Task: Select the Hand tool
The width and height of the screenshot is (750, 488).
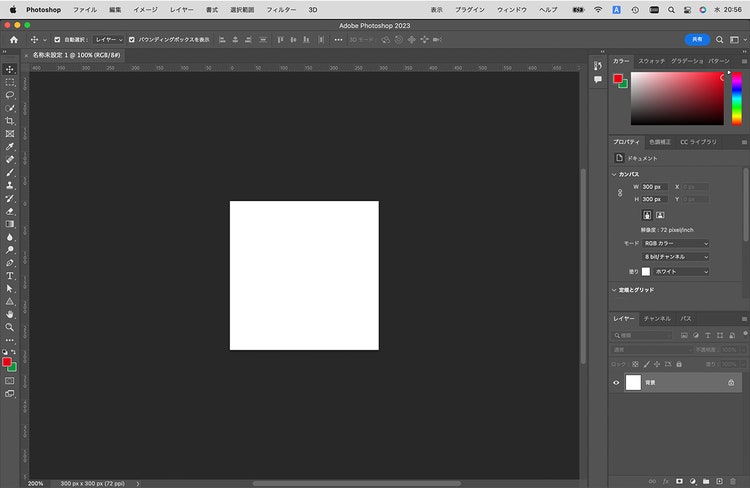Action: click(x=10, y=315)
